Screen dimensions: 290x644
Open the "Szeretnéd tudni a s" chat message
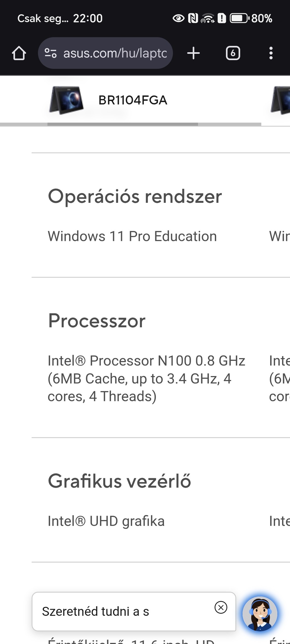tap(96, 612)
